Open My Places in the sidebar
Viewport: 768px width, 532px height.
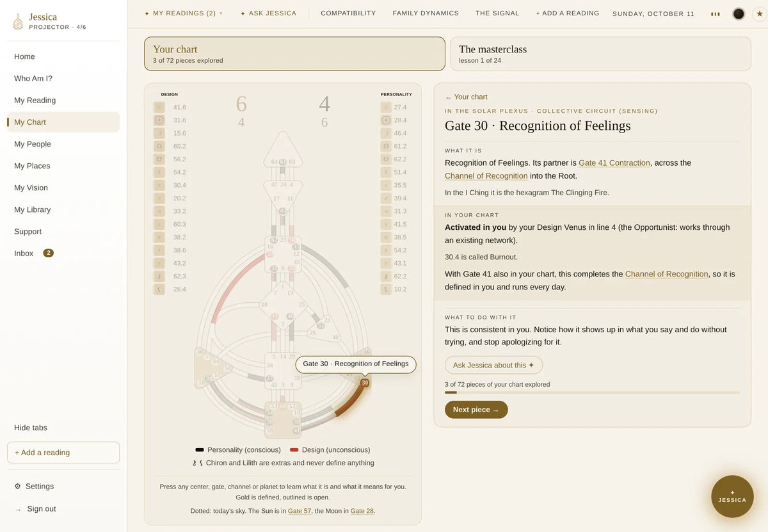pos(63,166)
